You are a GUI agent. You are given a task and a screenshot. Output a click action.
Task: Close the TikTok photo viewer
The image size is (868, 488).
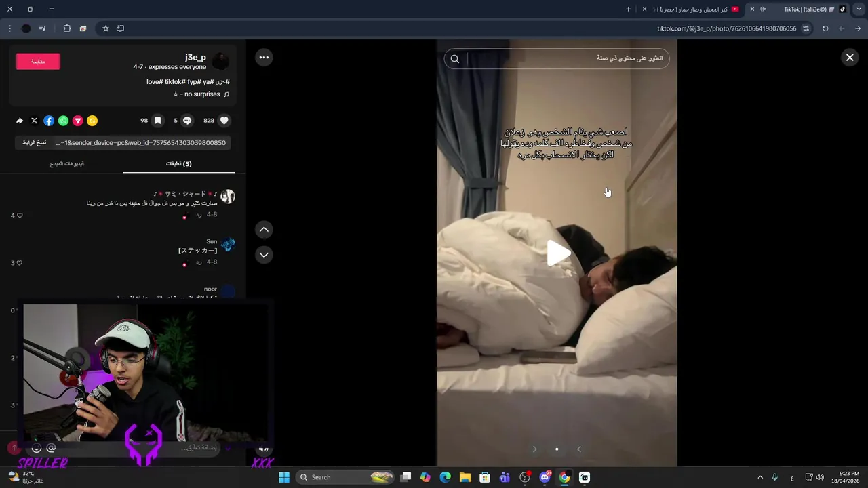[850, 58]
